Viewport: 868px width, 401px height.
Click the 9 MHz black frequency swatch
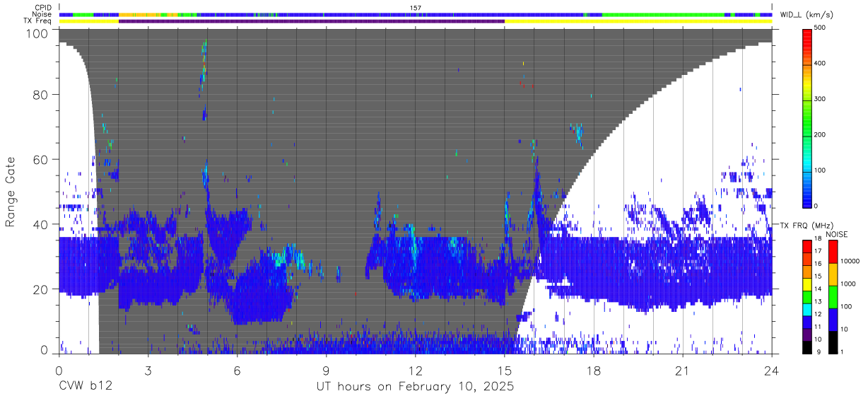click(x=807, y=347)
